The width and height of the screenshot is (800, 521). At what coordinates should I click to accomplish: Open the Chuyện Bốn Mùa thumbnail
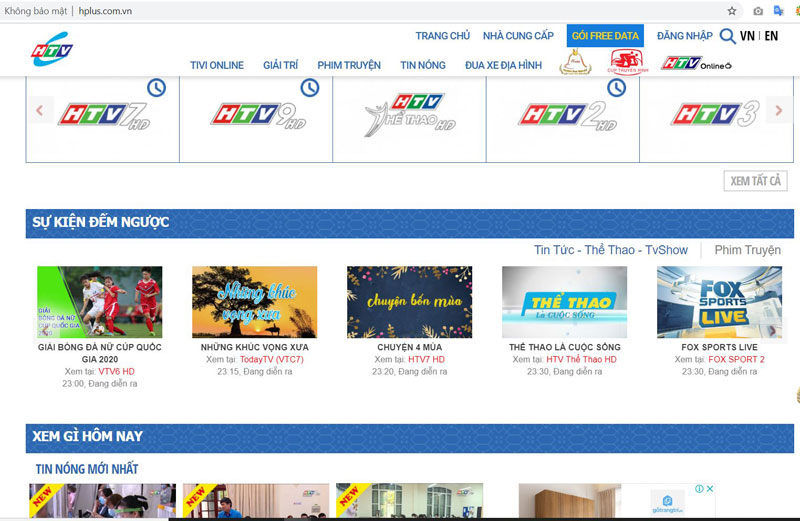[410, 302]
